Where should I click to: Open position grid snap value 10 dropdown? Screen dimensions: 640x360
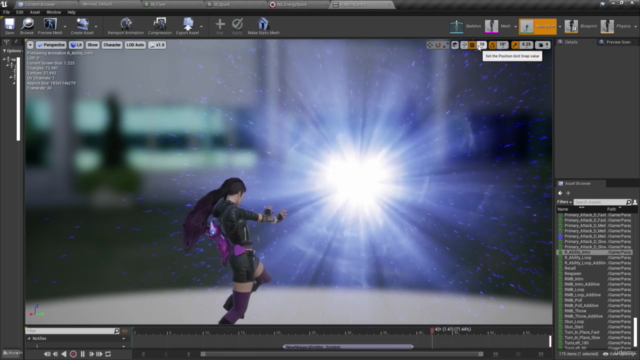click(482, 45)
